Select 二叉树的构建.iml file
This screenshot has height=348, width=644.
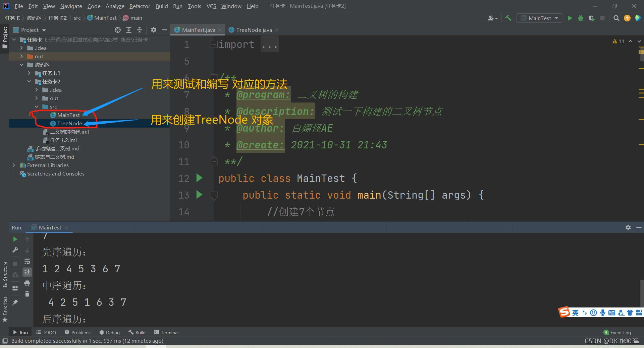[66, 132]
